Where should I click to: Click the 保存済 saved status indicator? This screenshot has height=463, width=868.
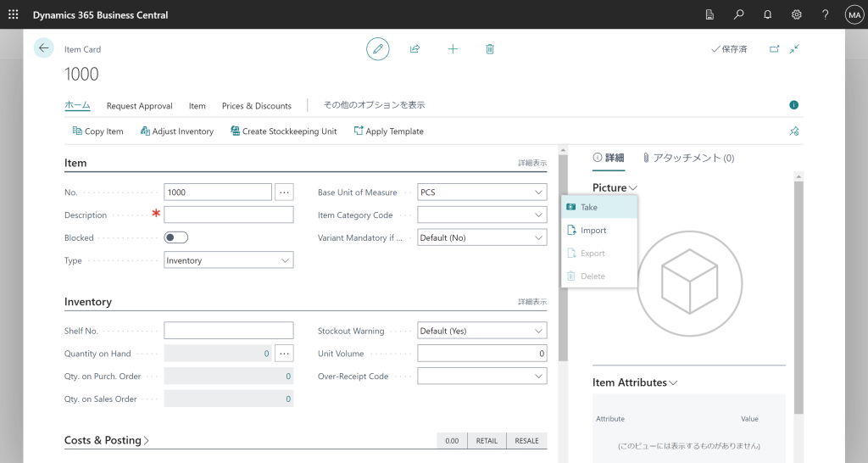[x=729, y=48]
